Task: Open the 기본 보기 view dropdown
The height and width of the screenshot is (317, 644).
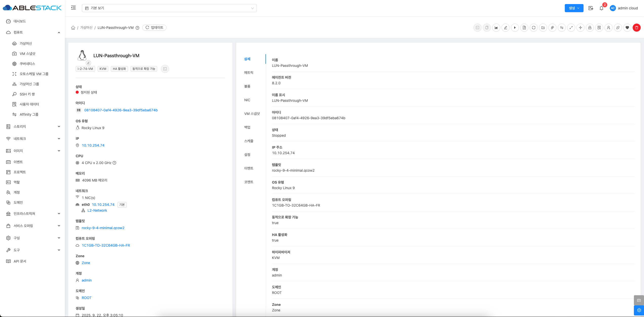Action: (x=169, y=8)
